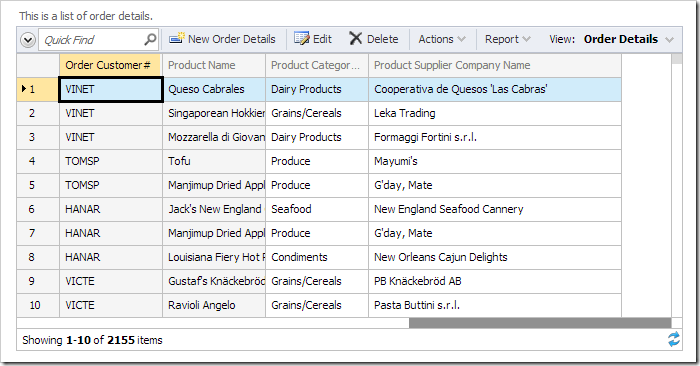Screen dimensions: 700x366
Task: Click G'day, Mate in row 5
Action: [495, 185]
